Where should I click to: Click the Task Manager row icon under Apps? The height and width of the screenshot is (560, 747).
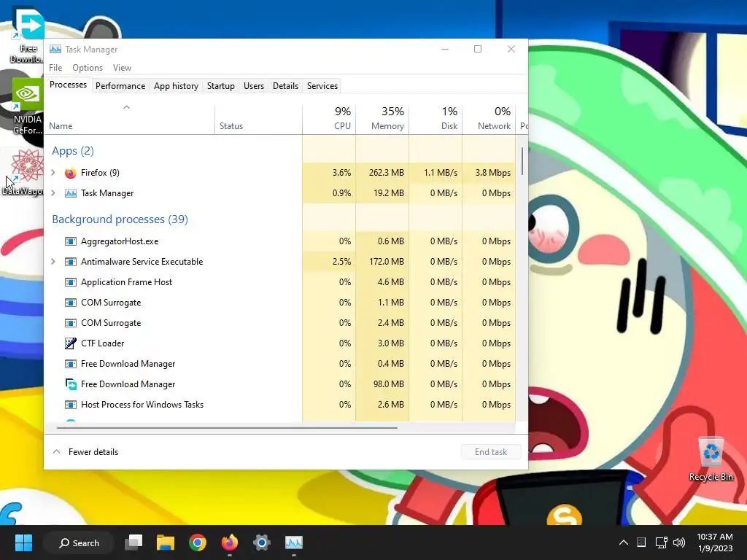[71, 193]
